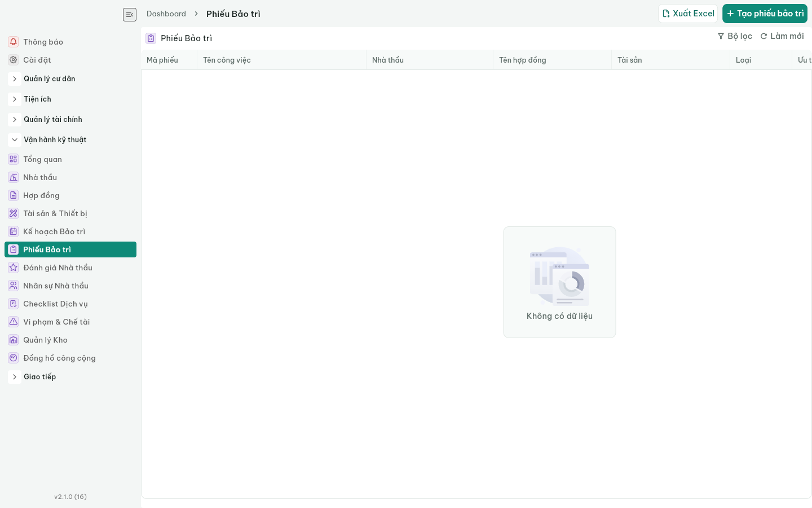Click the Tên công việc column header
Viewport: 812px width, 508px height.
pyautogui.click(x=282, y=60)
